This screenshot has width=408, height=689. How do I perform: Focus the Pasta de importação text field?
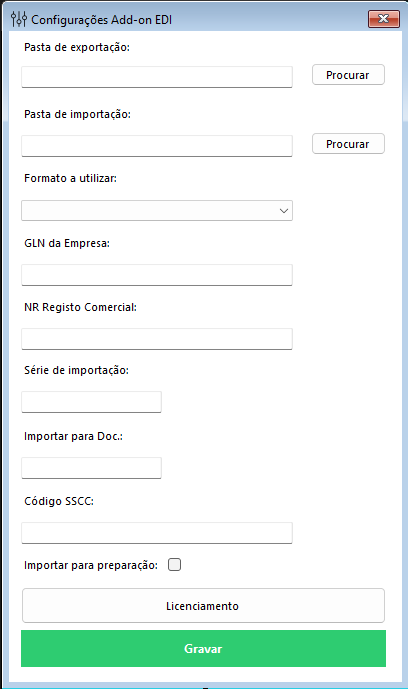157,145
